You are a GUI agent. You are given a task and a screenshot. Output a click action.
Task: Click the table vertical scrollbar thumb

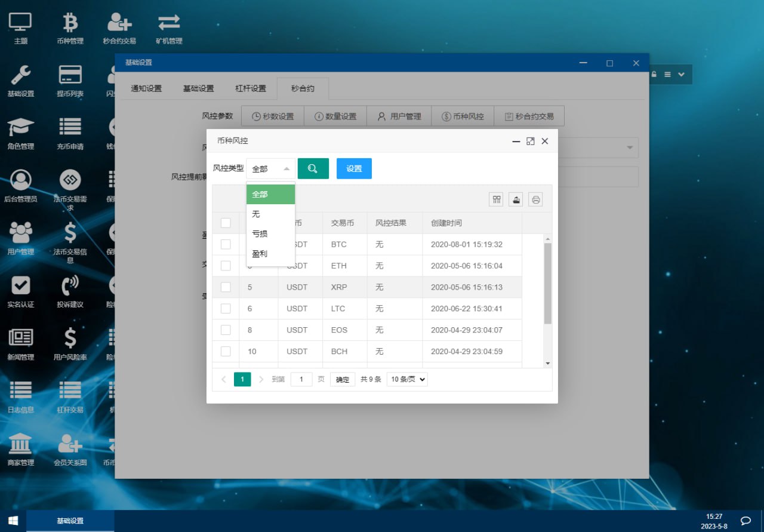(548, 284)
